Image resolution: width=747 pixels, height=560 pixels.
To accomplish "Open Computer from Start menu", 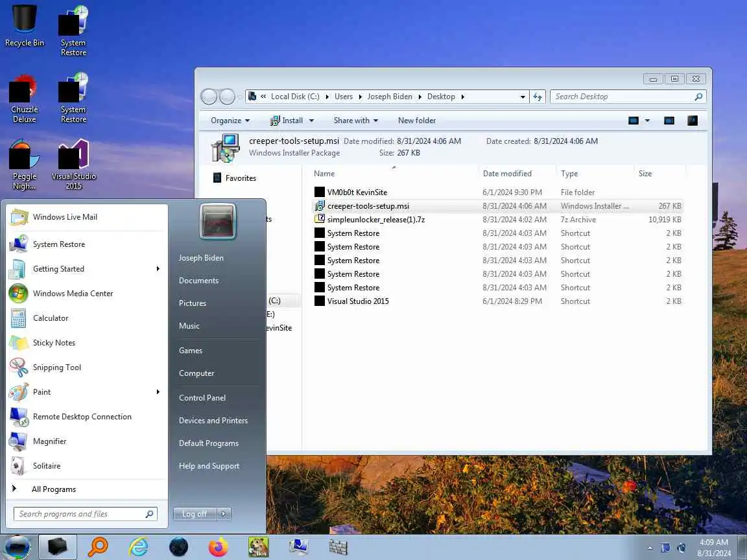I will pos(196,373).
